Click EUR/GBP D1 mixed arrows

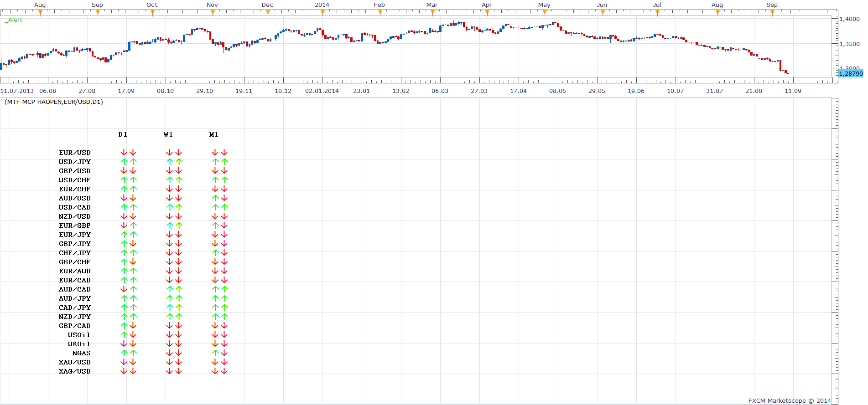pyautogui.click(x=128, y=226)
